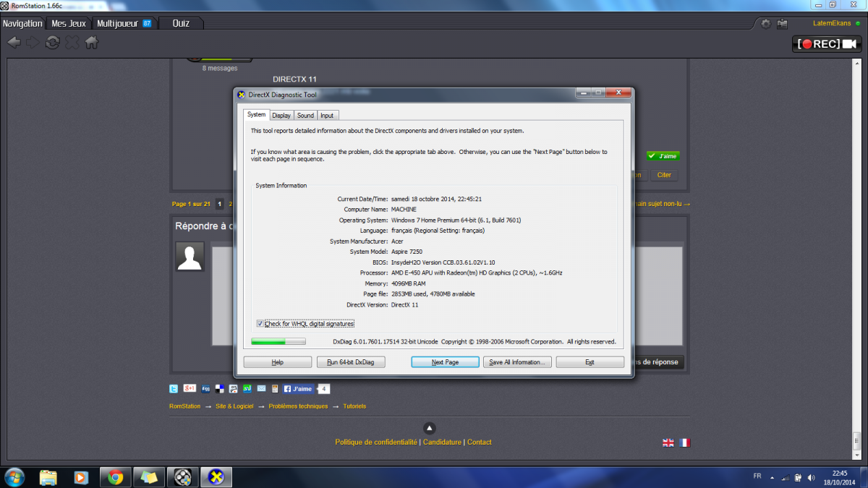Image resolution: width=868 pixels, height=488 pixels.
Task: Click the Facebook J'aime button
Action: pyautogui.click(x=298, y=388)
